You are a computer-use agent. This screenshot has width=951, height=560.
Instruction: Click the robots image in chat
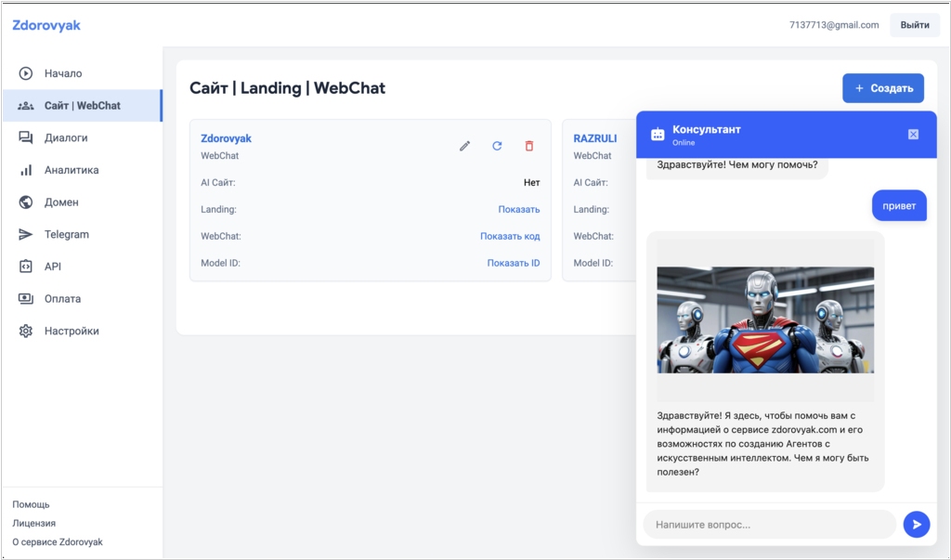765,319
